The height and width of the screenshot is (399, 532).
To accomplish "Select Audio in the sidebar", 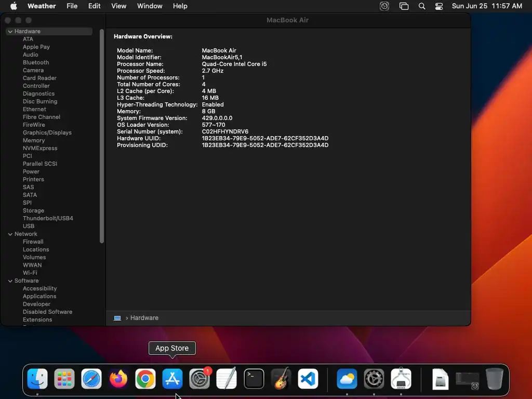I will coord(30,55).
